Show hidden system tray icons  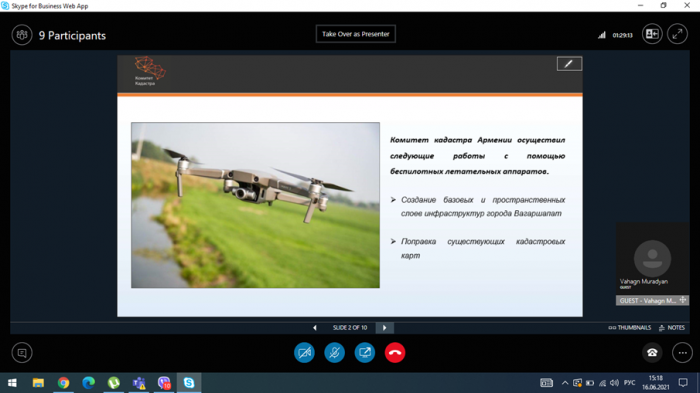tap(565, 383)
